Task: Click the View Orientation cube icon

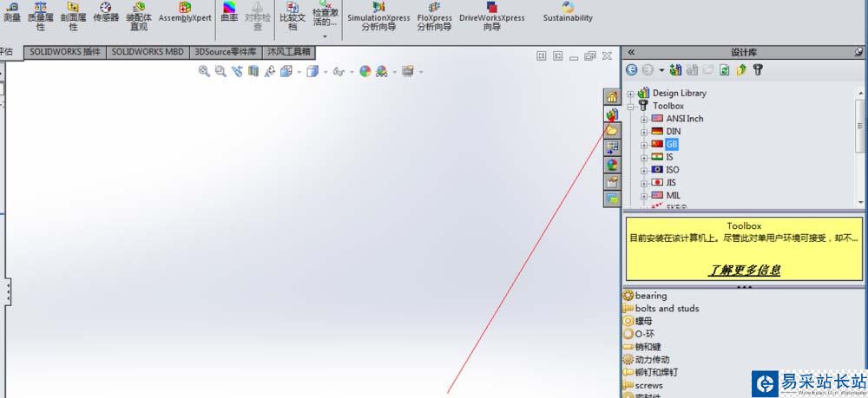Action: pyautogui.click(x=286, y=71)
